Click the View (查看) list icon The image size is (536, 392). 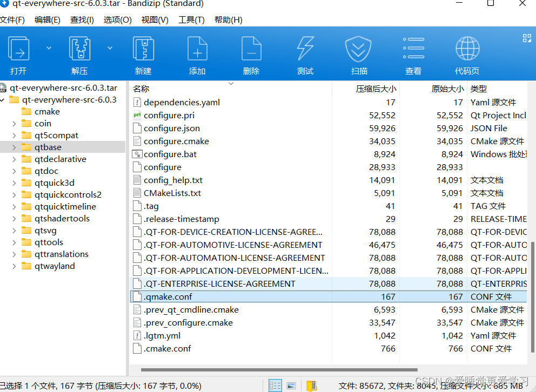click(x=413, y=48)
